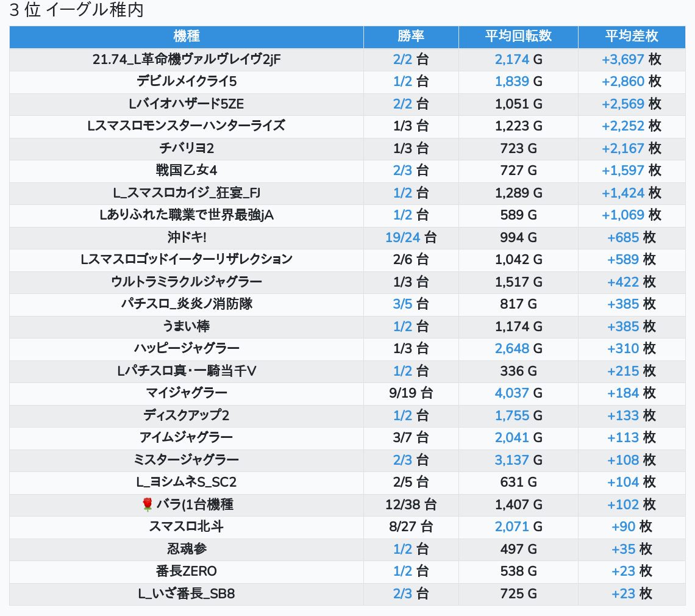Viewport: 695px width, 616px height.
Task: Click the 平均差枚 column header
Action: click(632, 37)
